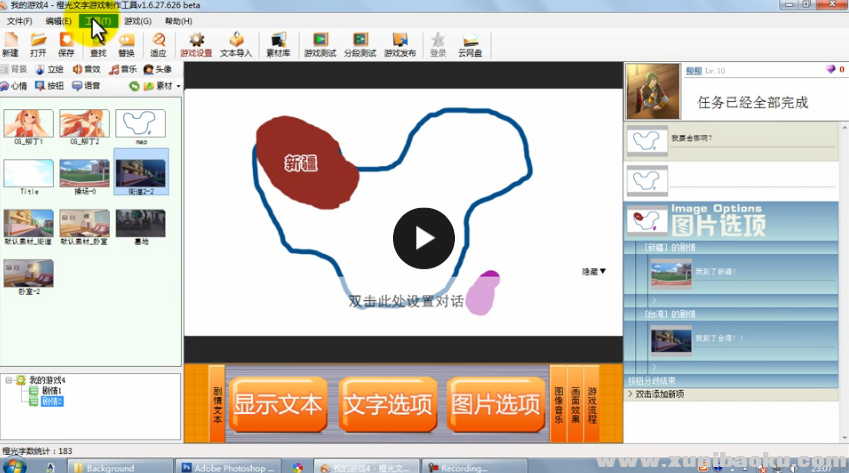Run 游戏测试 (Game Test) from toolbar
The width and height of the screenshot is (849, 473).
click(320, 44)
